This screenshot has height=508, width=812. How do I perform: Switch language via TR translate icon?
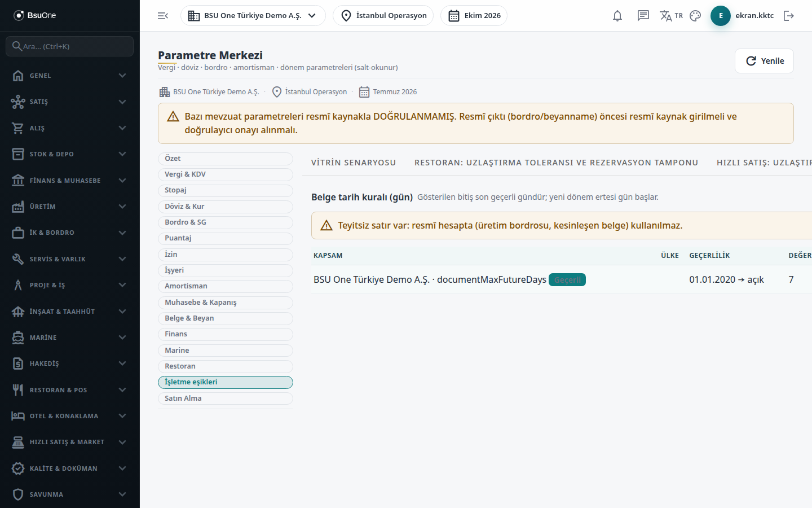[x=671, y=16]
